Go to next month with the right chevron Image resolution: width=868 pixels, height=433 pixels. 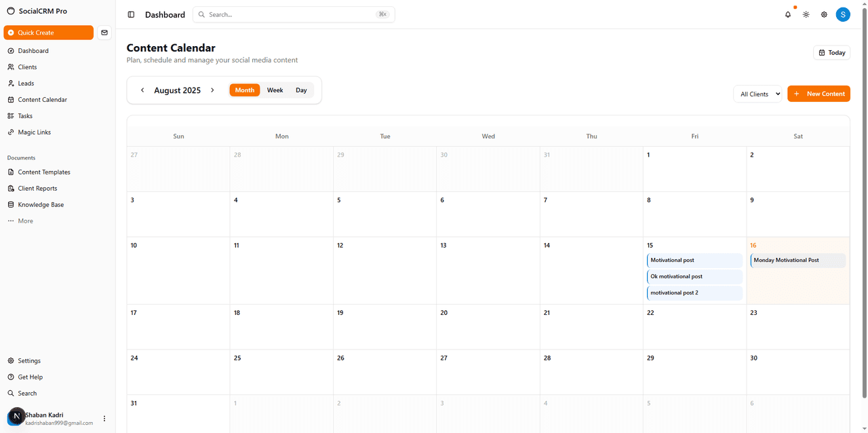click(x=212, y=90)
